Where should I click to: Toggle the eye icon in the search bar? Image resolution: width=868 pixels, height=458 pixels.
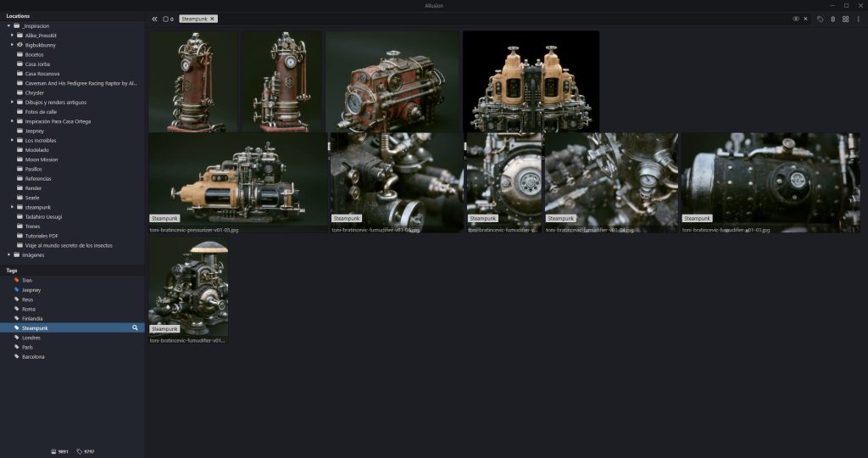click(x=796, y=19)
